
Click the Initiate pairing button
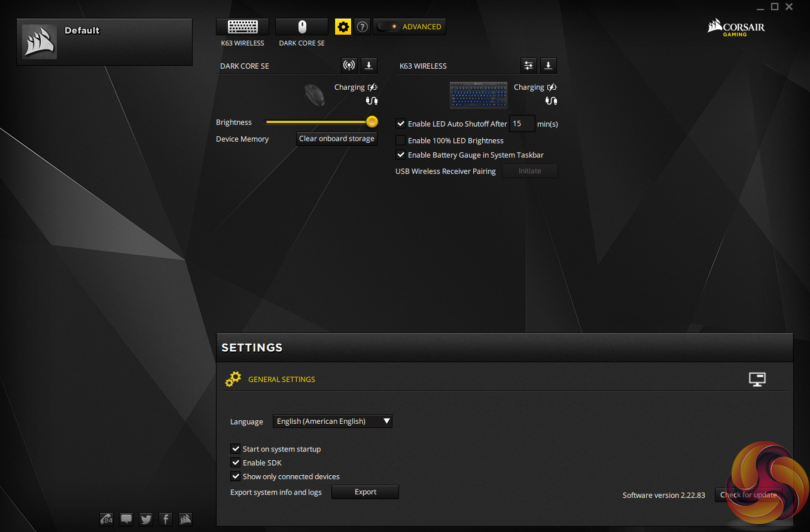(x=529, y=171)
